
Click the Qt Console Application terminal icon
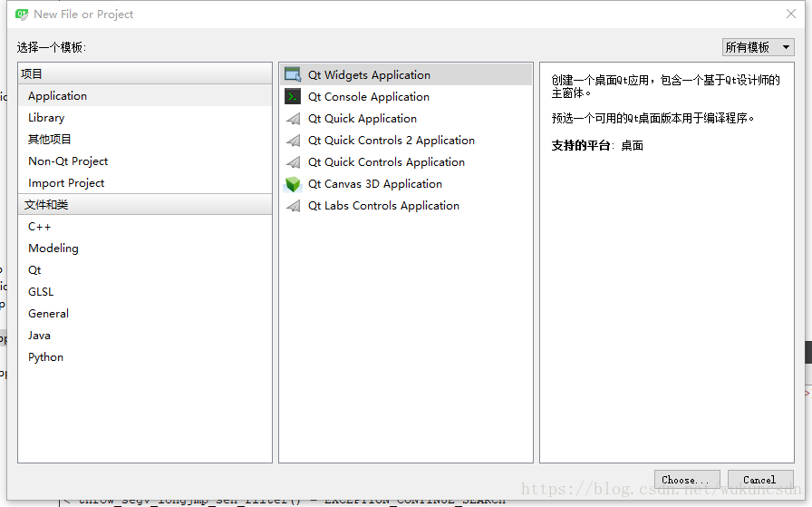click(293, 96)
